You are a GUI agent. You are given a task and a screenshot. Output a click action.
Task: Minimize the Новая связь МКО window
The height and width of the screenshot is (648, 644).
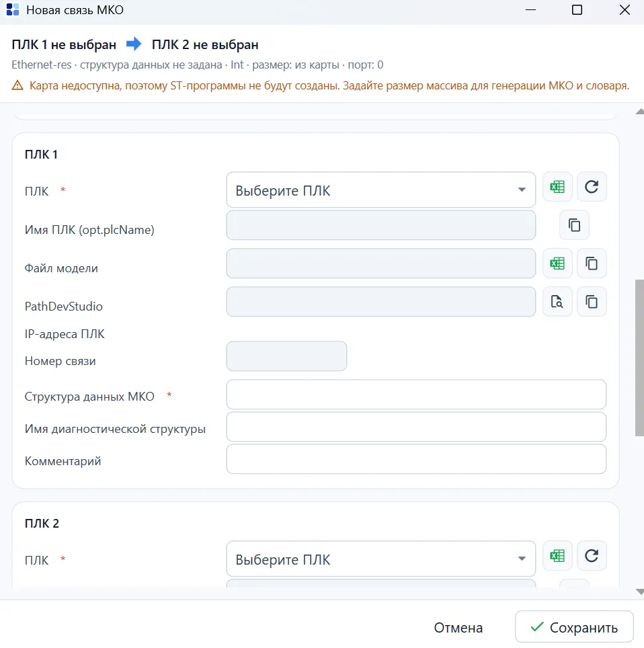[531, 10]
